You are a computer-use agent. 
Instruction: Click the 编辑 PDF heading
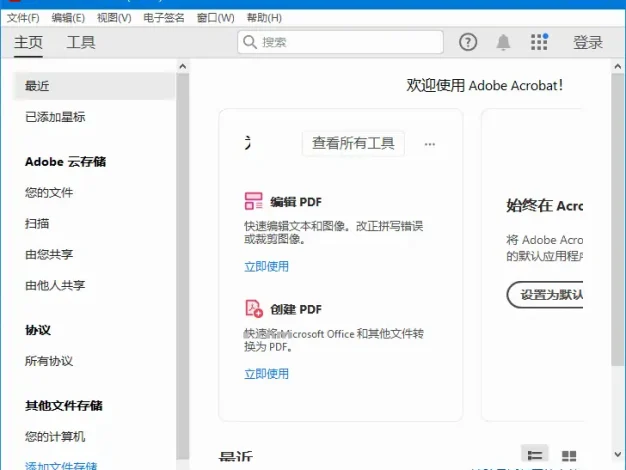click(296, 202)
